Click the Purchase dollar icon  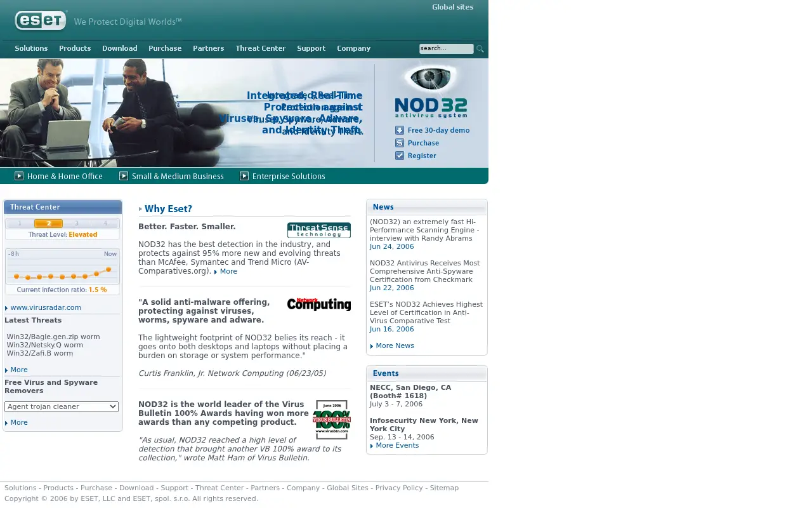400,143
